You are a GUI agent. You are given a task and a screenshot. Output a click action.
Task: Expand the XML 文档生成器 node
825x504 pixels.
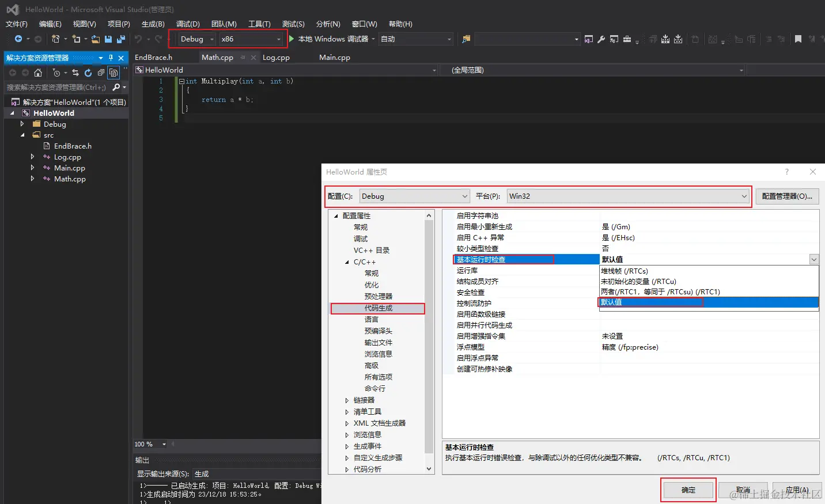(x=347, y=423)
